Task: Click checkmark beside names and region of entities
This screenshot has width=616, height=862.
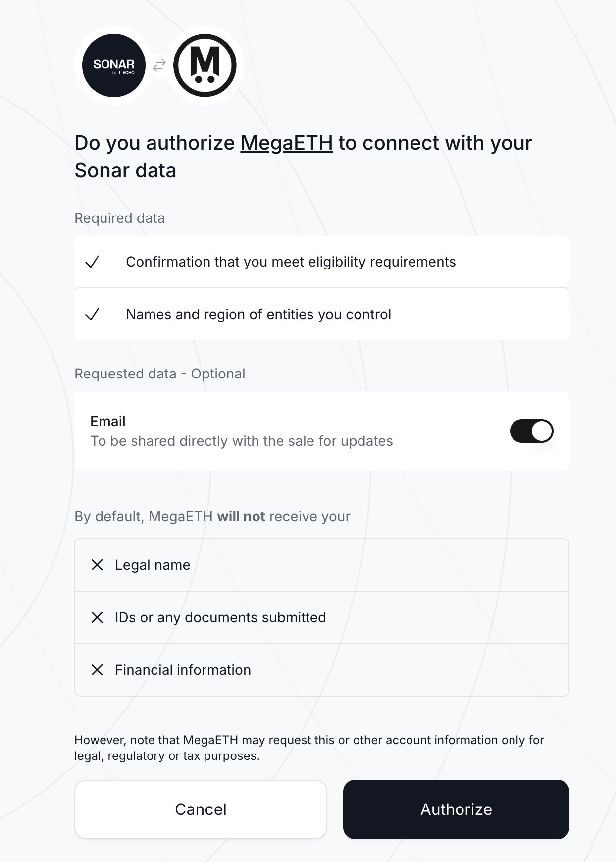Action: (x=92, y=314)
